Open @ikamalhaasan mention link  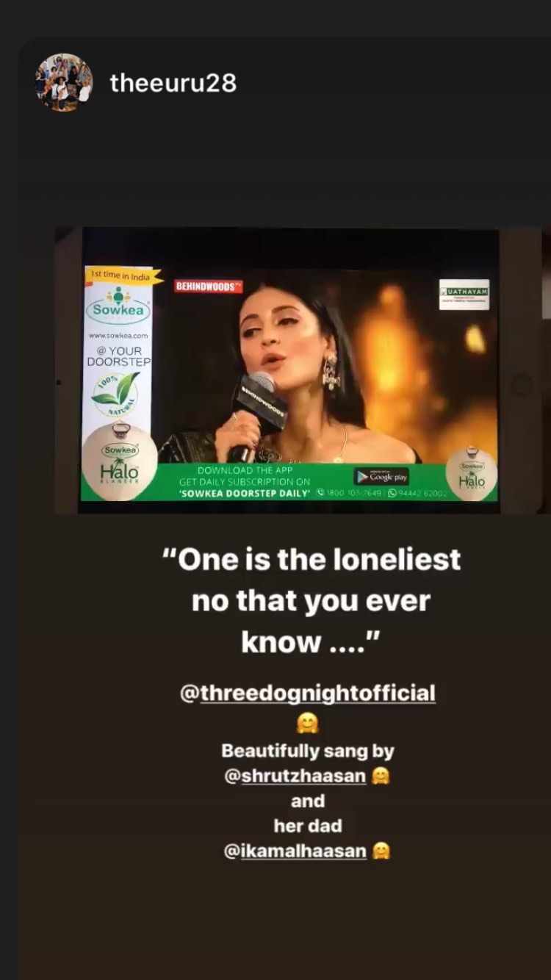(295, 851)
